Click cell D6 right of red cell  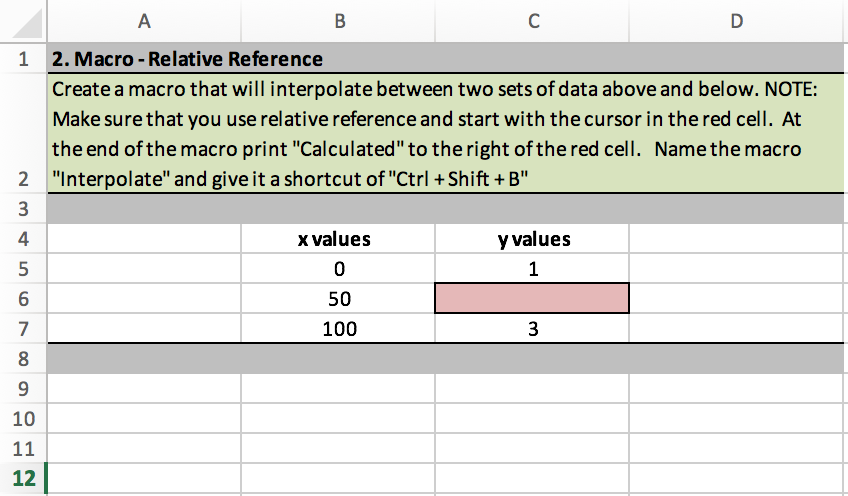point(736,299)
